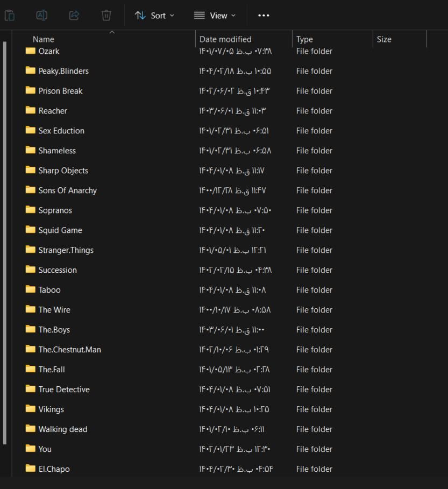
Task: Click the Delete trash icon
Action: [106, 15]
